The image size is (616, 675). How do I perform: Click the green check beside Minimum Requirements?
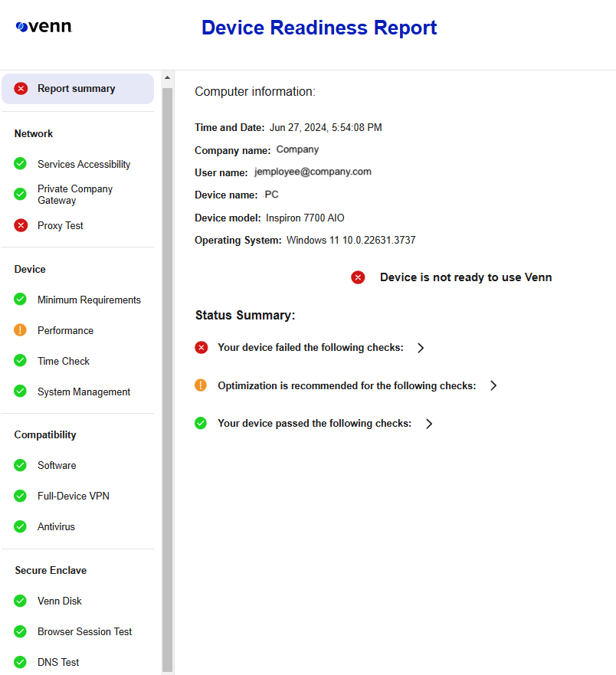[x=20, y=299]
